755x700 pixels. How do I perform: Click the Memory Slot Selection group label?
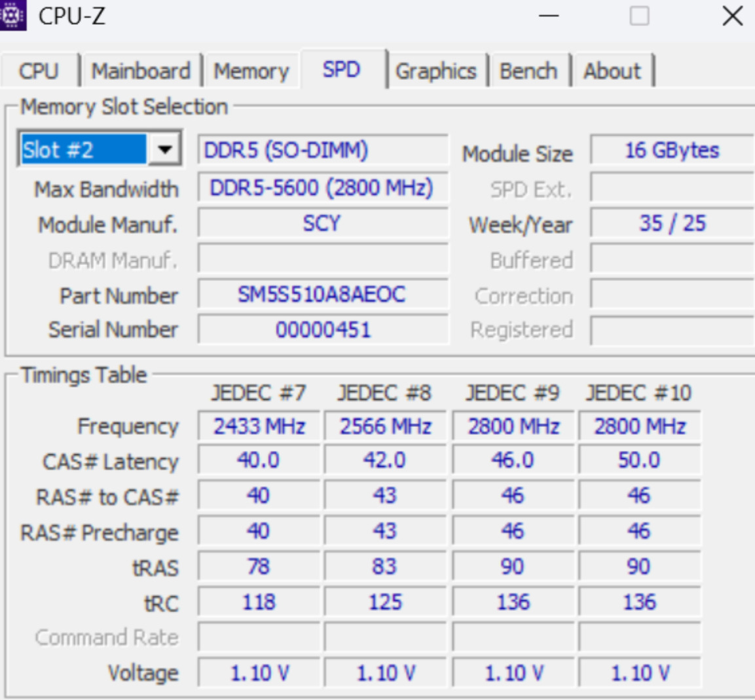(124, 106)
